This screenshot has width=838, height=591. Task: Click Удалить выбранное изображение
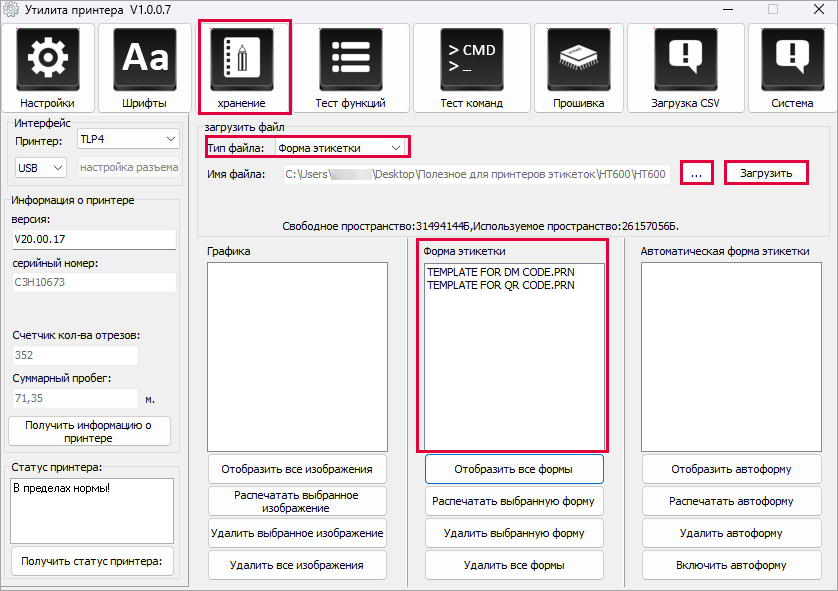[x=297, y=533]
